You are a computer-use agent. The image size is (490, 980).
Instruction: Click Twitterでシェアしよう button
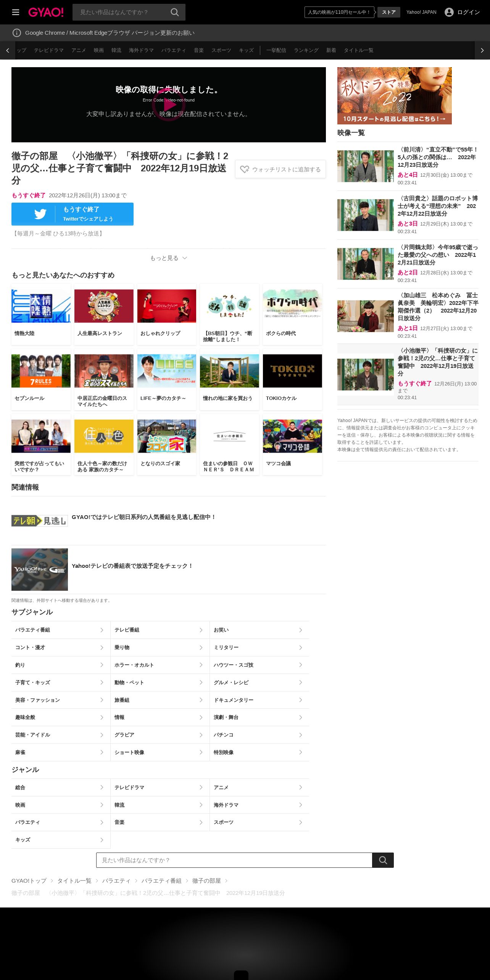(73, 214)
